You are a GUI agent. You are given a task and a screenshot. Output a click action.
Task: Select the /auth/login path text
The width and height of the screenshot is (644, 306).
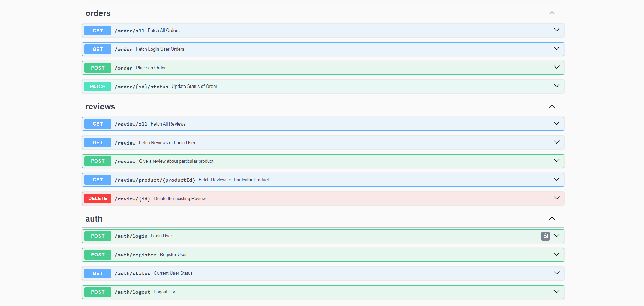click(131, 236)
